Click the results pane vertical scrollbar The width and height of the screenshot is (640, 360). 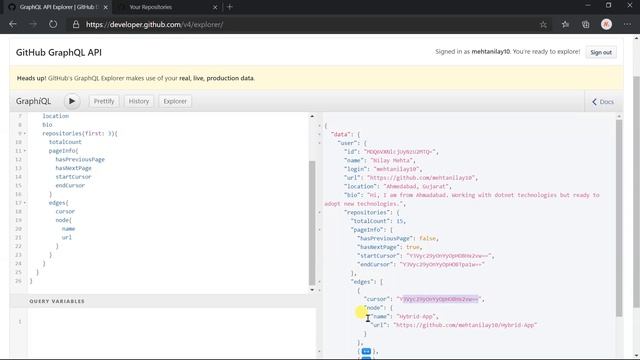point(619,218)
